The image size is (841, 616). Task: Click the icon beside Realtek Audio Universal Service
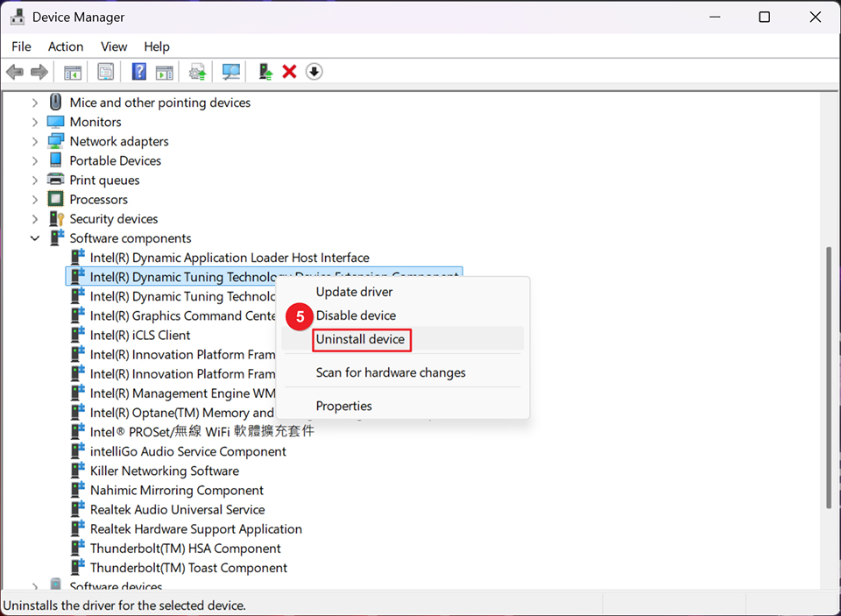coord(78,509)
